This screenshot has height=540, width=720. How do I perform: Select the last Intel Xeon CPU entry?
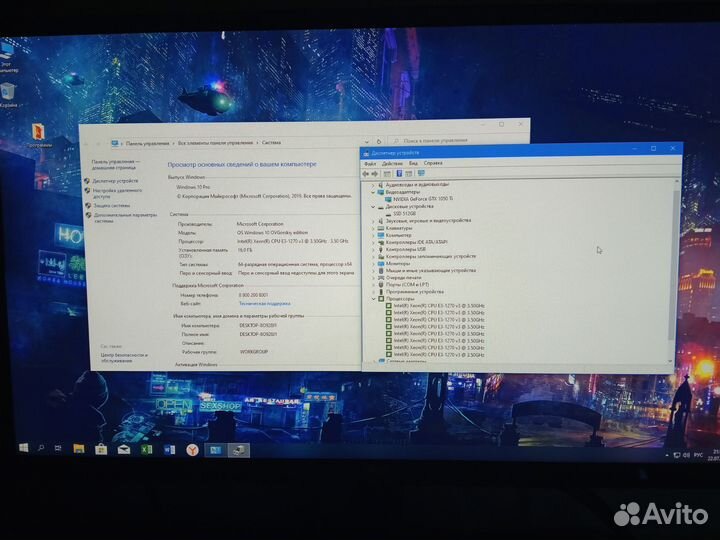[439, 355]
